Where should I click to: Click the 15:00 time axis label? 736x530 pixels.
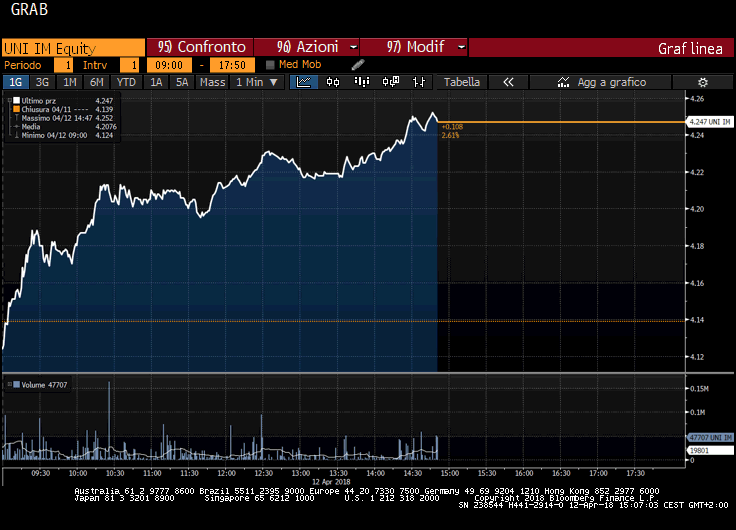pos(450,473)
